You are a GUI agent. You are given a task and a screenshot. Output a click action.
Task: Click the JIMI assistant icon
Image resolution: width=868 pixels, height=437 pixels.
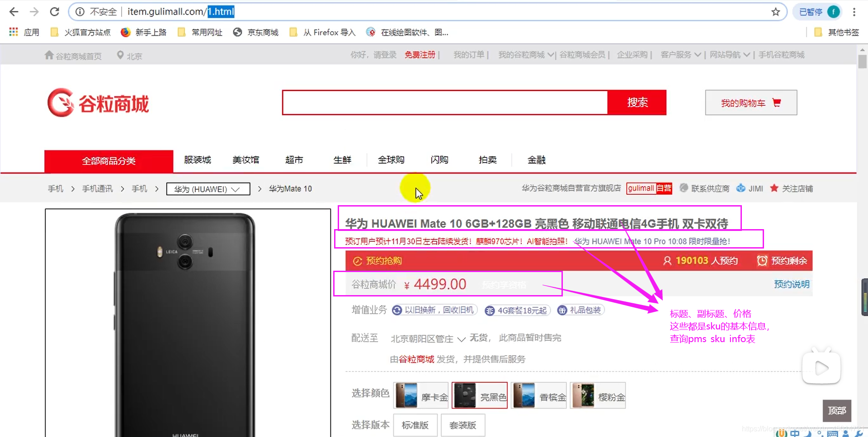pyautogui.click(x=741, y=188)
